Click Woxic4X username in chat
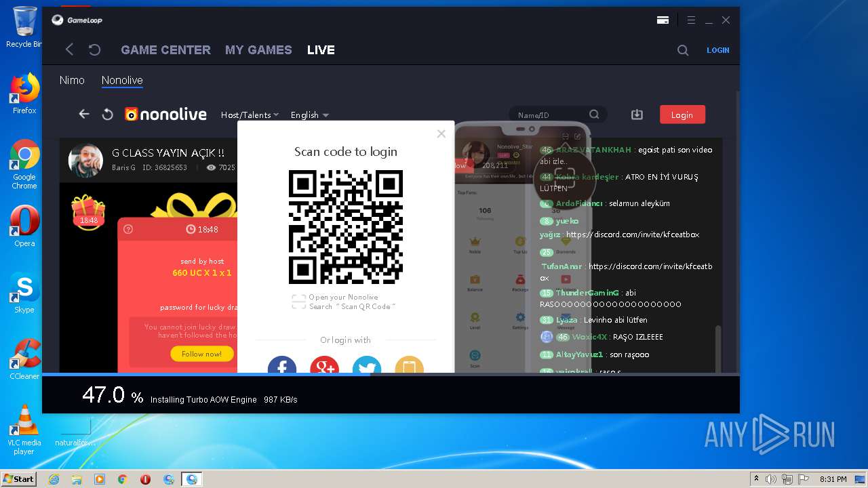 (589, 337)
